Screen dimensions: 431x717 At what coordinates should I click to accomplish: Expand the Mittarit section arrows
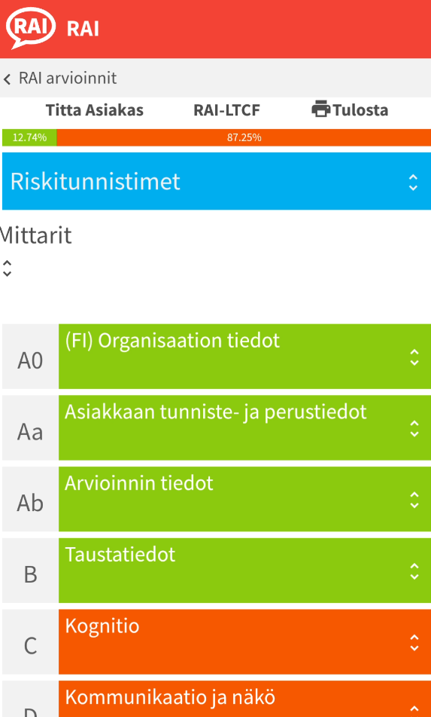[x=7, y=268]
